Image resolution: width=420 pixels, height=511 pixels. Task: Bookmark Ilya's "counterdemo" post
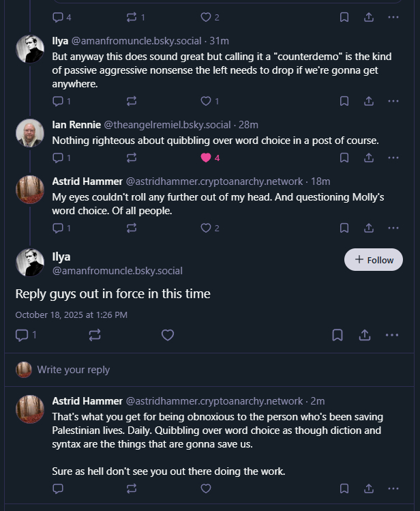click(344, 101)
